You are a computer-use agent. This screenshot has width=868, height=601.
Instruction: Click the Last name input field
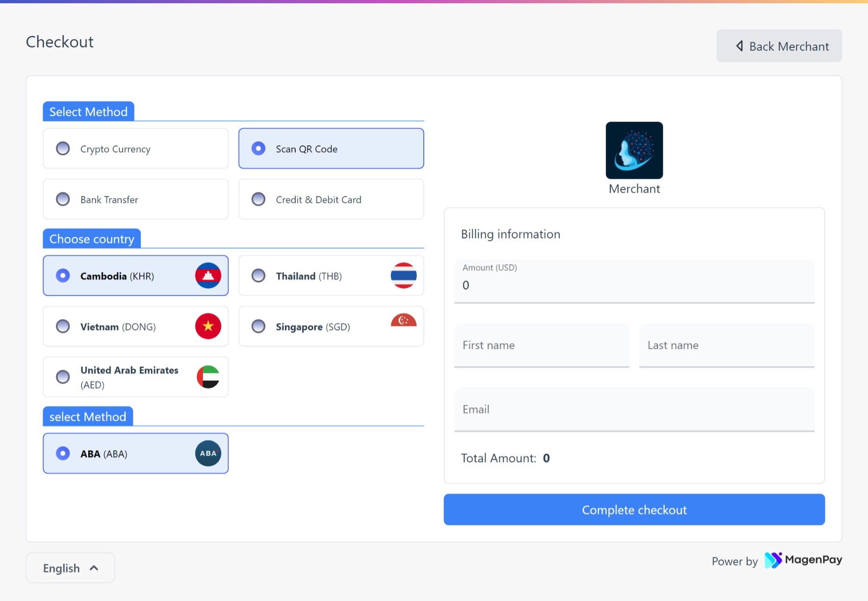coord(726,346)
